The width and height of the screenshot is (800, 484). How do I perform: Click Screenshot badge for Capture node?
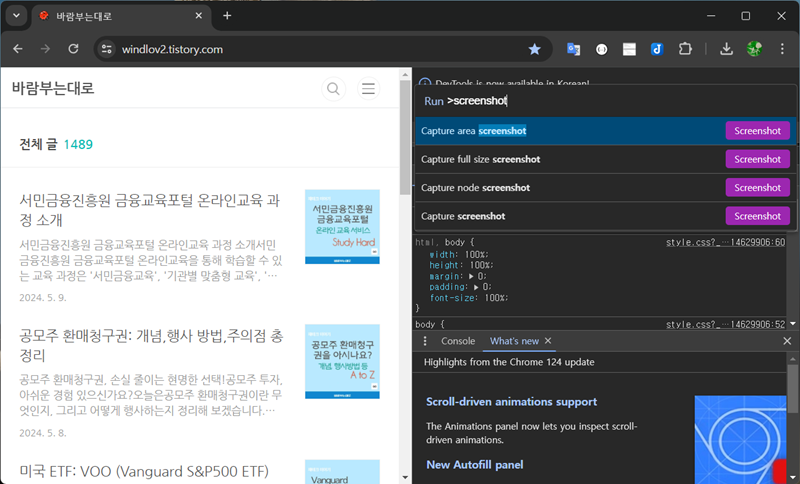(758, 188)
